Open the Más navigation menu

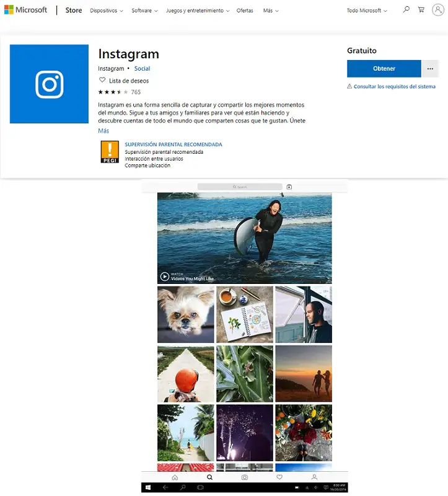271,11
